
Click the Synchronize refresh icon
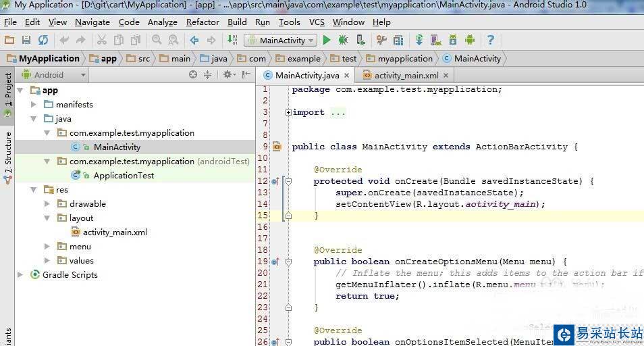pos(43,40)
